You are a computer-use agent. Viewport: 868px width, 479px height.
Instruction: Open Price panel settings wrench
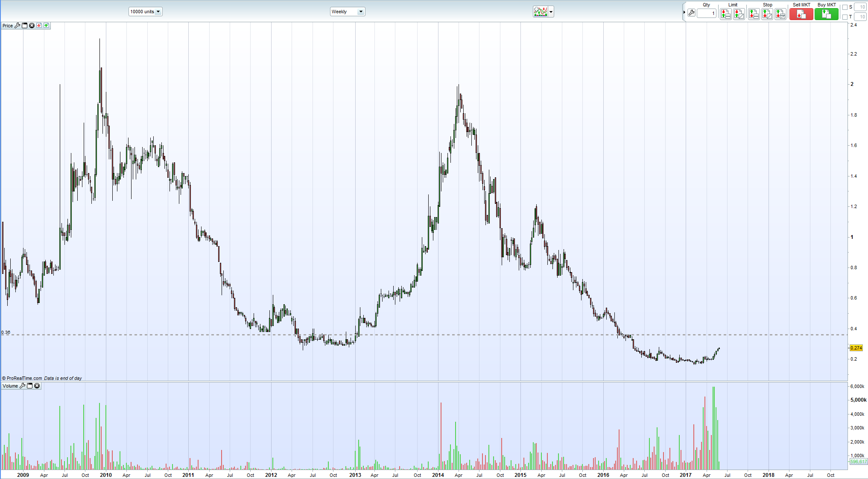(x=18, y=26)
